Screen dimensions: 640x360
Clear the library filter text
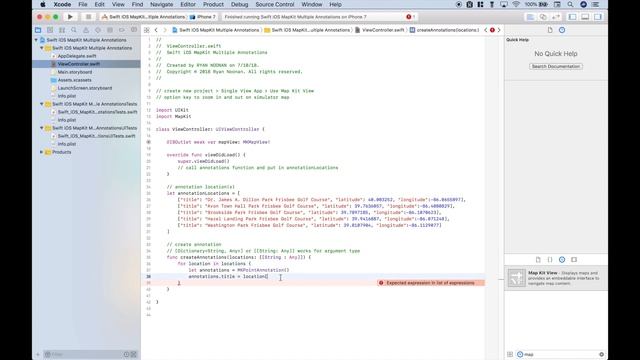click(x=601, y=354)
